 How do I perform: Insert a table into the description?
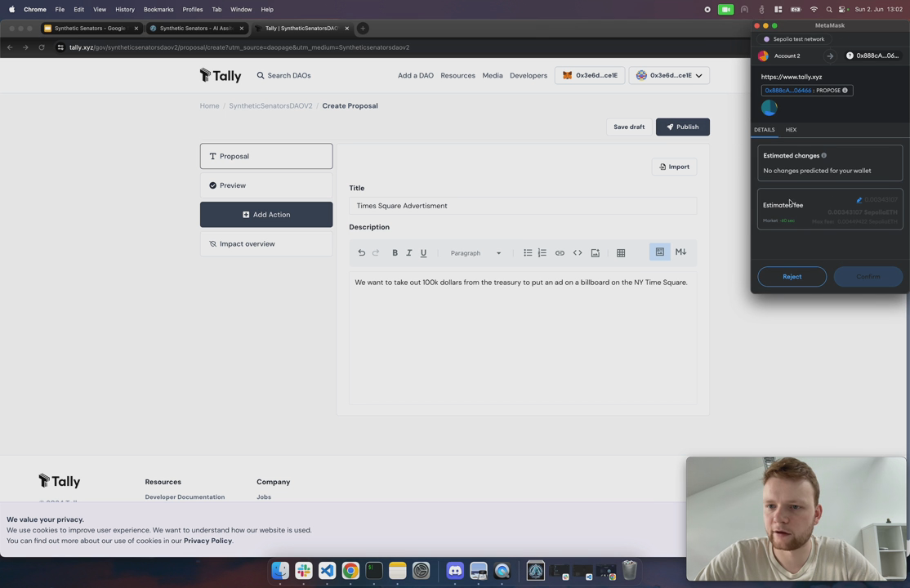click(621, 252)
